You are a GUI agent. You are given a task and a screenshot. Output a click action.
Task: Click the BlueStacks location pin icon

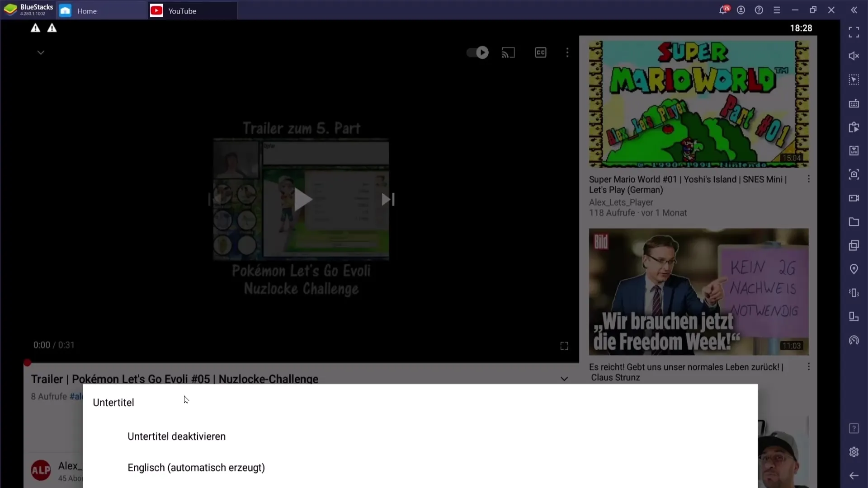click(854, 270)
